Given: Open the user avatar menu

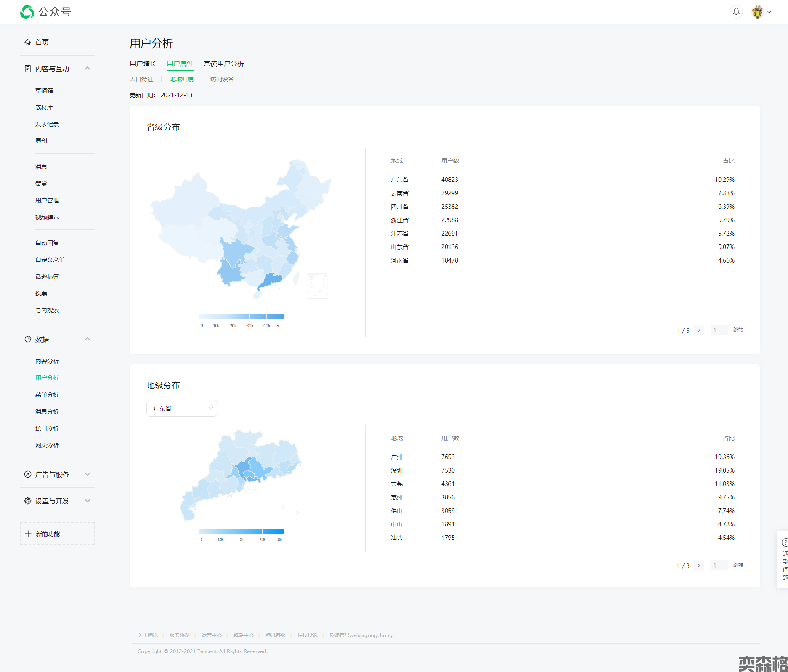Looking at the screenshot, I should 758,12.
